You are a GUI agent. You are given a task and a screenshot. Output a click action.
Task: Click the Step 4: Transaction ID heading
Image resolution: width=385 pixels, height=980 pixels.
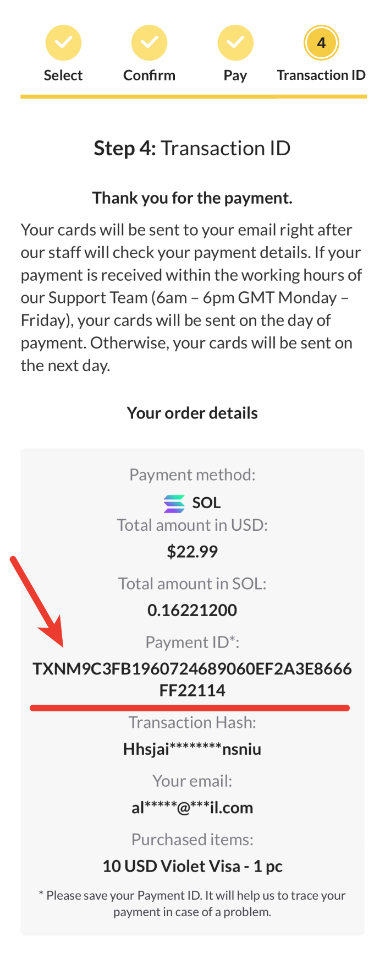click(x=192, y=149)
